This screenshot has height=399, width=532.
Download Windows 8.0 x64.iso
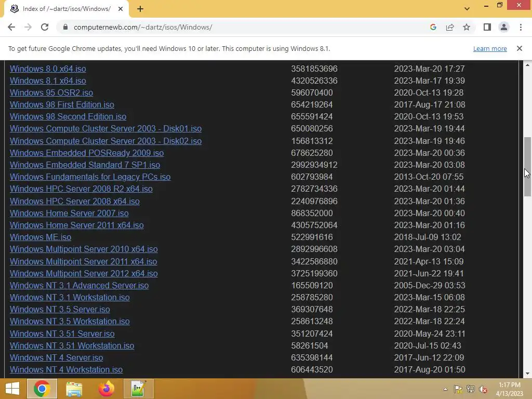coord(48,69)
